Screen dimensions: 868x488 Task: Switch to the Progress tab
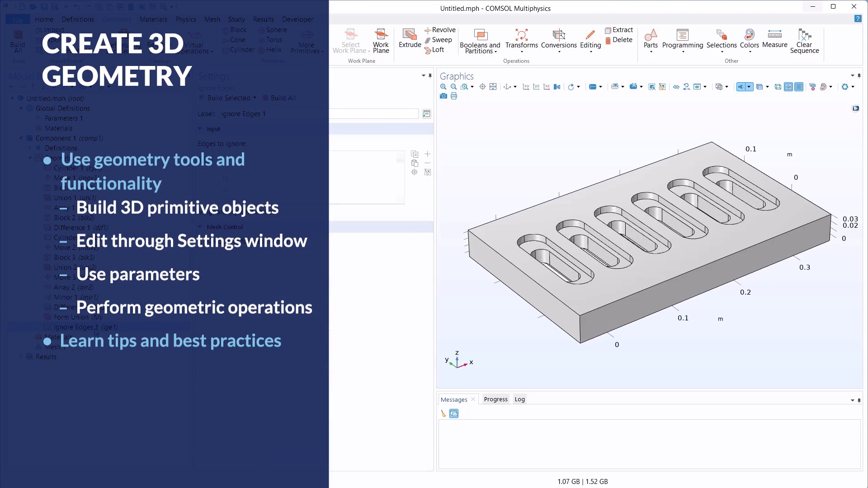pyautogui.click(x=495, y=399)
